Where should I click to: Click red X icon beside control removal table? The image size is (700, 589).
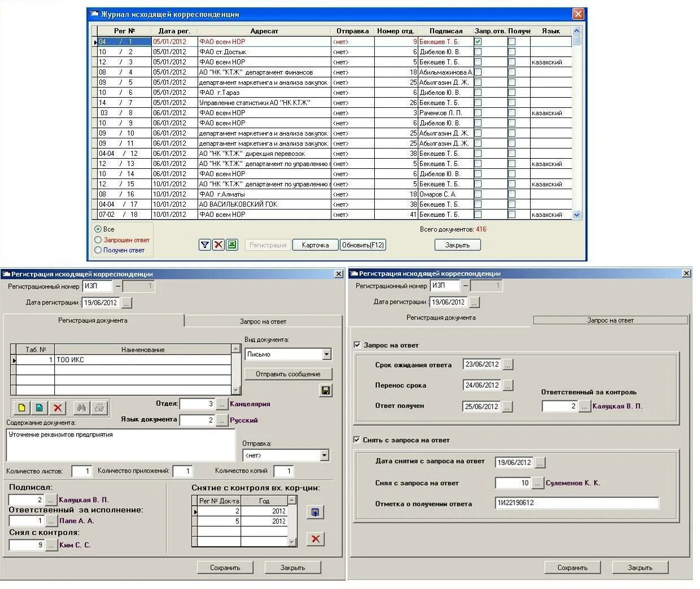[316, 539]
